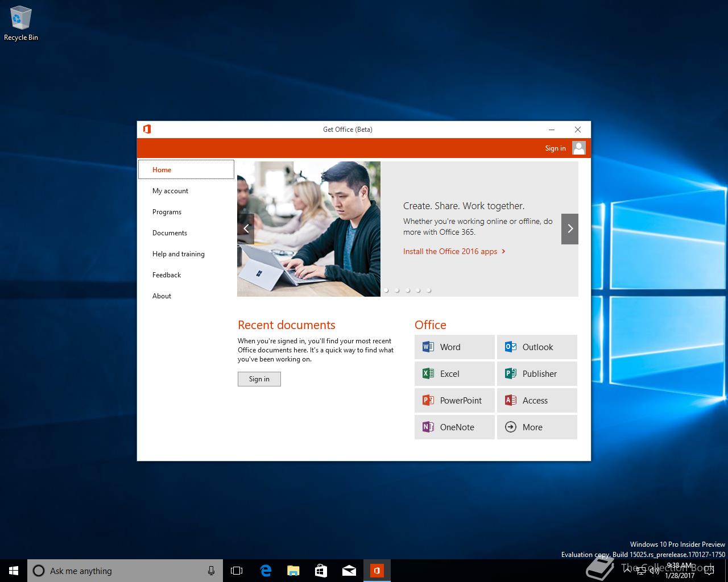Show More Office apps
This screenshot has width=728, height=582.
(537, 427)
